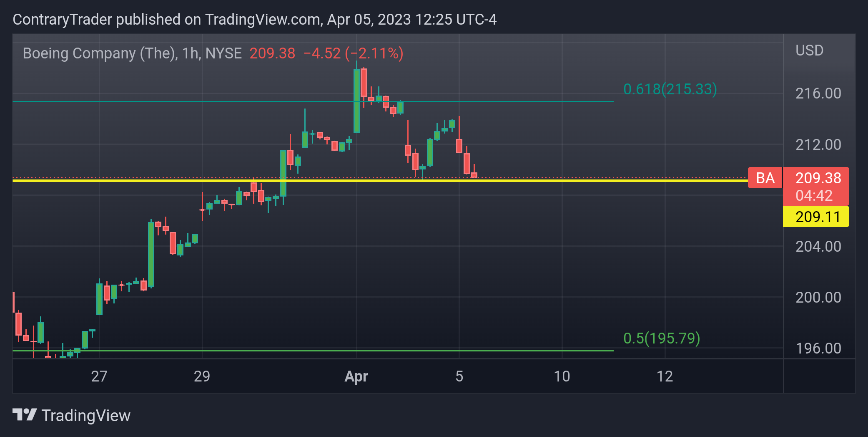
Task: Click the 212.00 price axis label
Action: [818, 144]
